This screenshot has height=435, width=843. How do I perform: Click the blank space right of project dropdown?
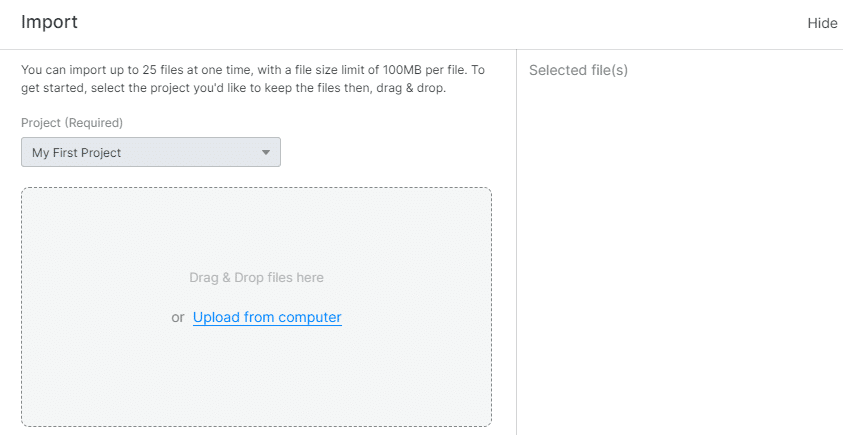[x=390, y=153]
